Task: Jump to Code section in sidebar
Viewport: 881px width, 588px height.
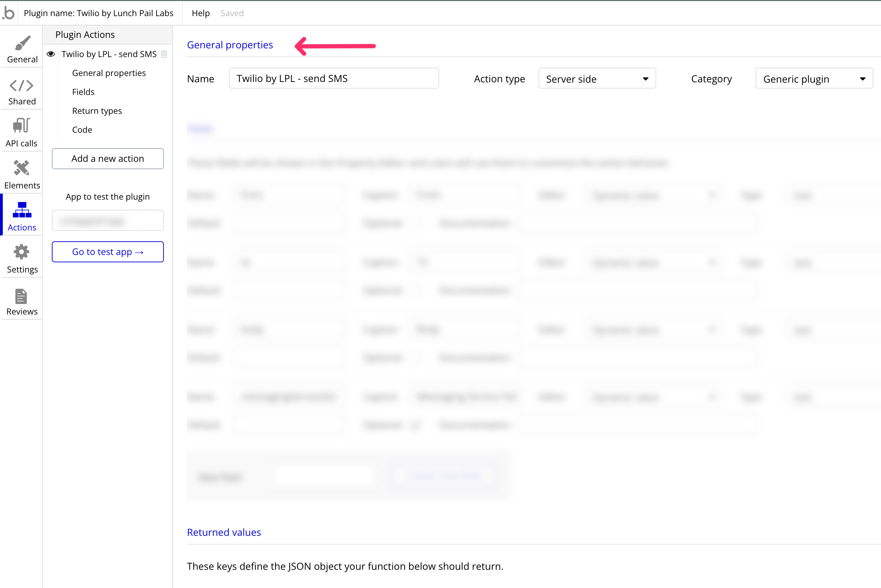Action: point(82,130)
